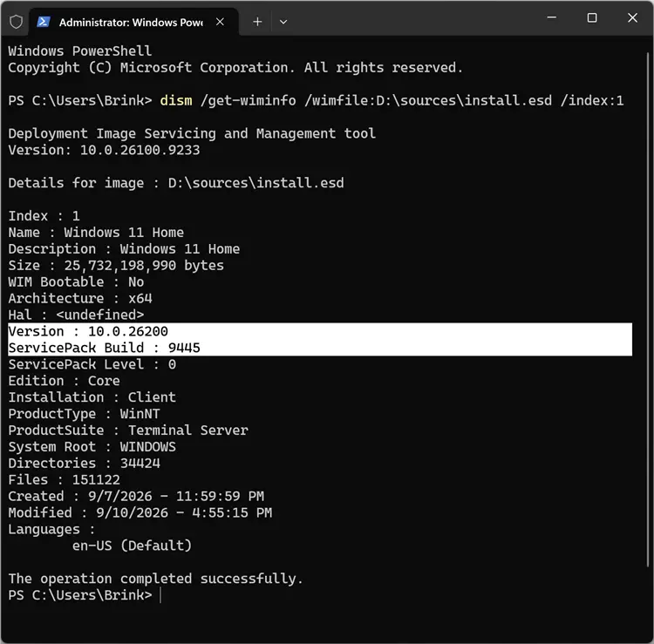Viewport: 654px width, 644px height.
Task: Click 'The operation completed successfully.' message
Action: (155, 579)
